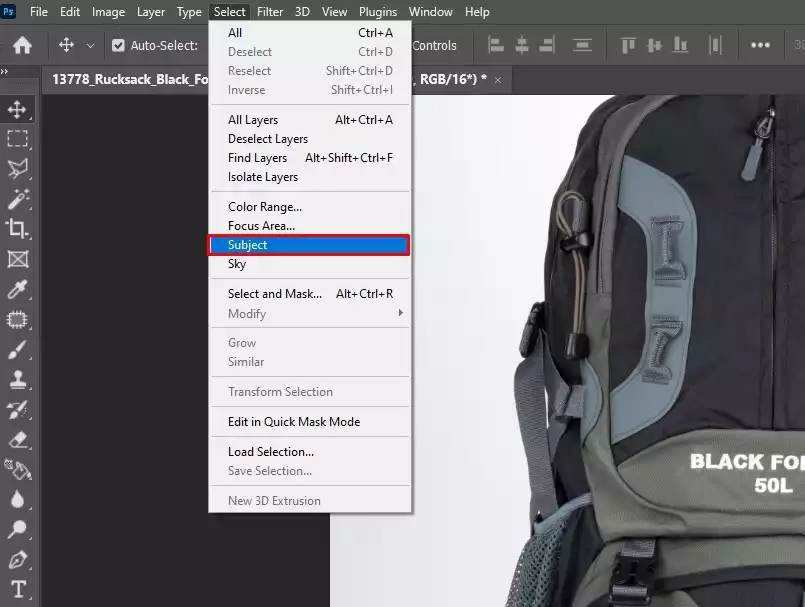805x607 pixels.
Task: Toggle the Auto-Select checkbox
Action: click(x=118, y=45)
